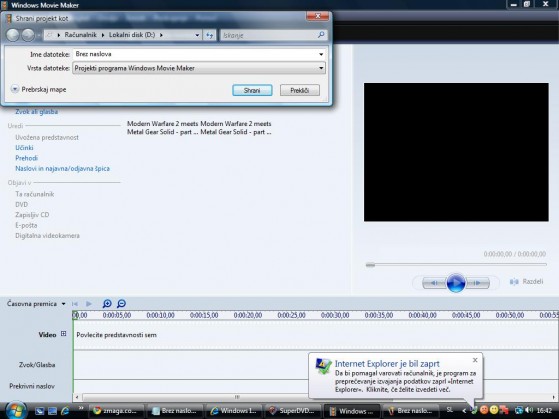
Task: Expand the Video track with the plus box
Action: click(63, 334)
